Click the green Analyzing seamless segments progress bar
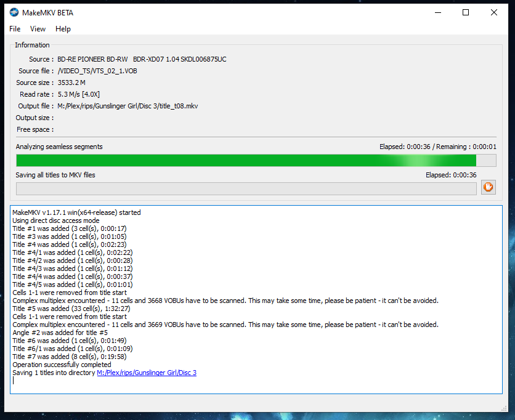Screen dimensions: 515x420 click(x=246, y=160)
